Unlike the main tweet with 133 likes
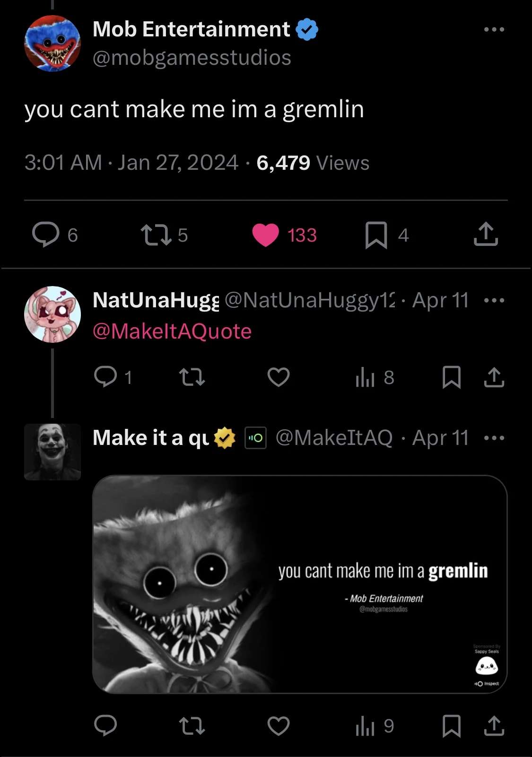Viewport: 532px width, 757px height. pos(266,235)
